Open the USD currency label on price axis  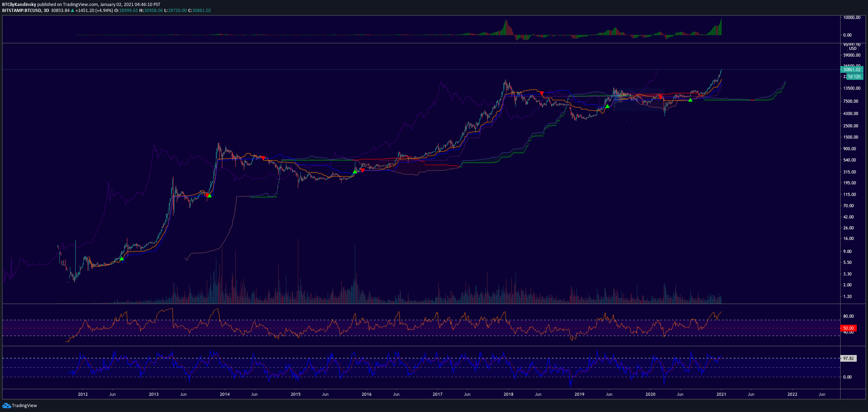(853, 49)
